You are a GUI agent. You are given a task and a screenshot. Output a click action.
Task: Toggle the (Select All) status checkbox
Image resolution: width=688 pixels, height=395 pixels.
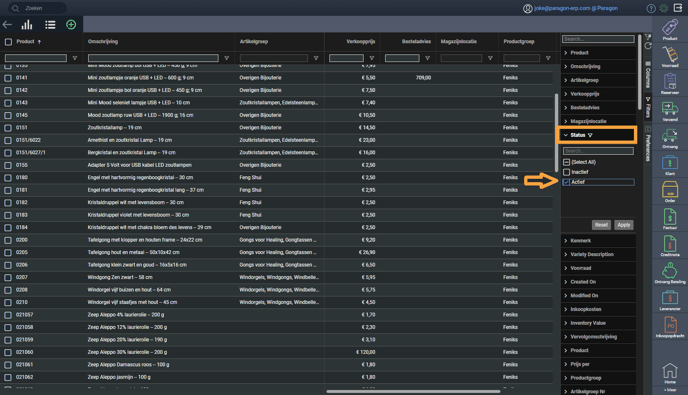pyautogui.click(x=566, y=162)
